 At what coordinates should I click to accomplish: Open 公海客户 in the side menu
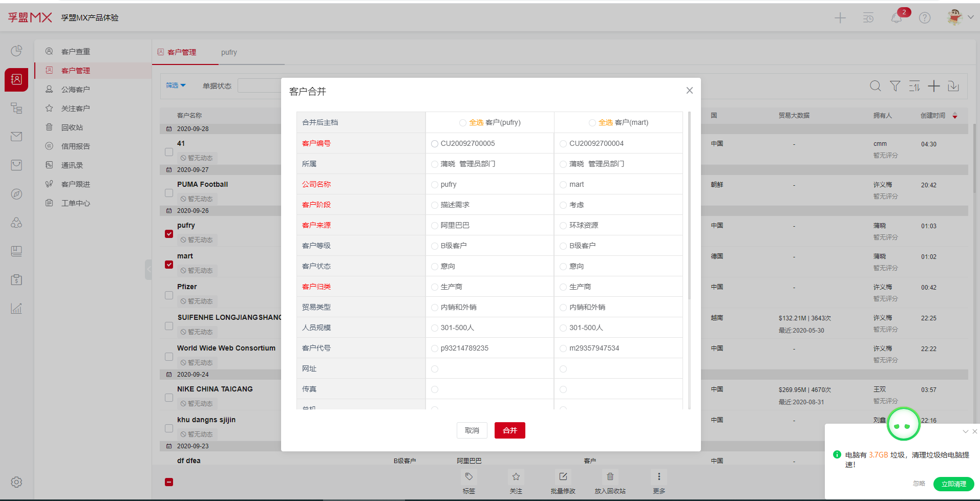click(x=75, y=90)
